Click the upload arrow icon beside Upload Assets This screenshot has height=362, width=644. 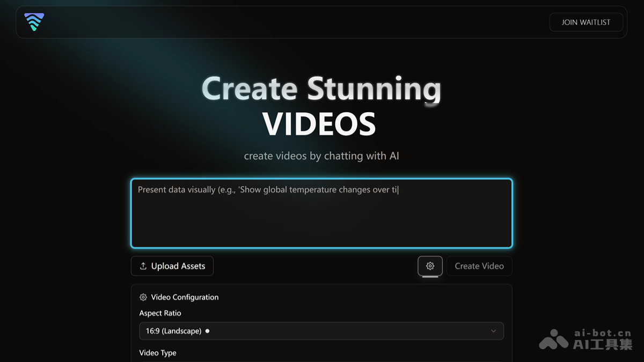pyautogui.click(x=143, y=266)
